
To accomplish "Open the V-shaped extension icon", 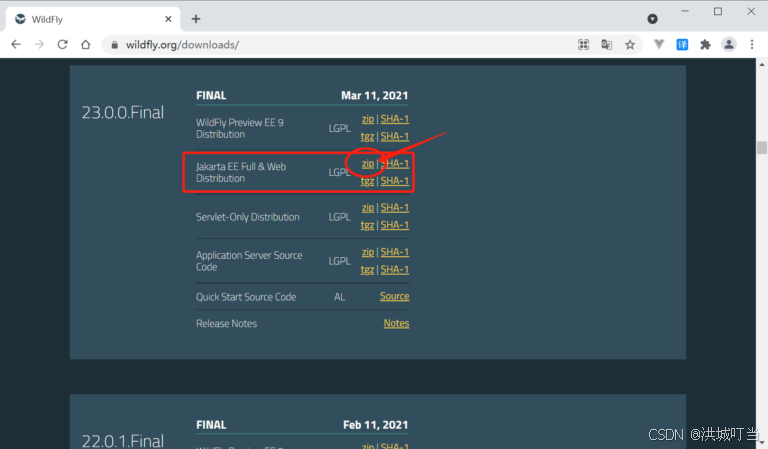I will tap(659, 45).
